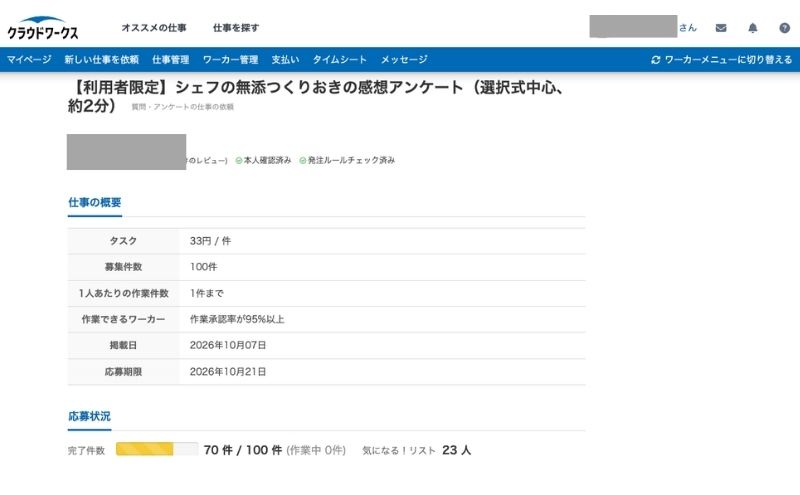This screenshot has width=800, height=495.
Task: Click the 1件まで value
Action: click(x=207, y=293)
